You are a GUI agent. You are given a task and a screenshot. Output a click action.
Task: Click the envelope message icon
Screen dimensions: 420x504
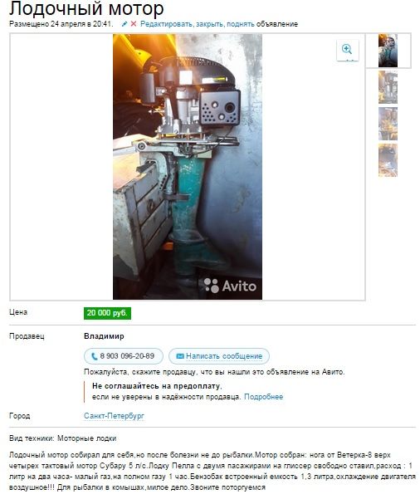coord(180,356)
